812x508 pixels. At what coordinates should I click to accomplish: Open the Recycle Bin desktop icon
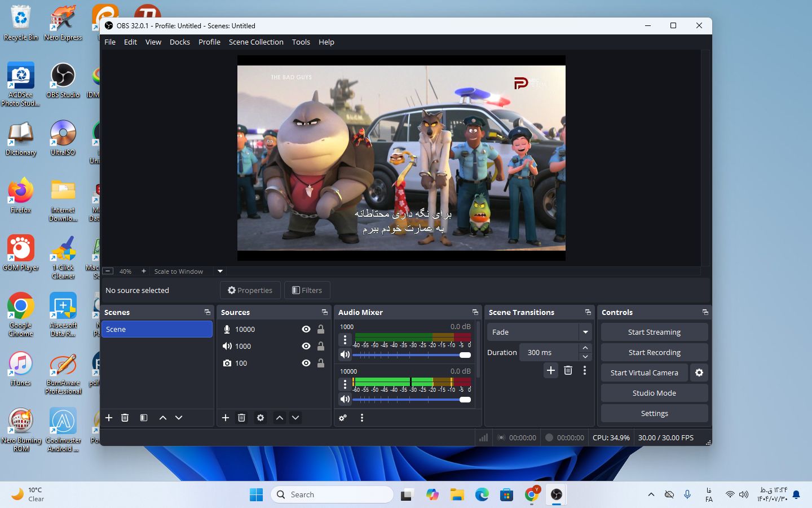click(21, 23)
